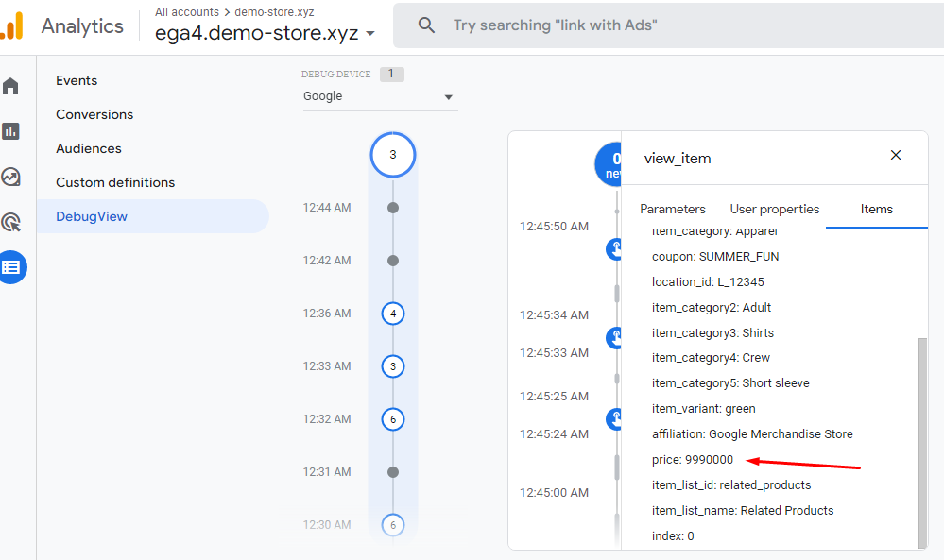Focus the search field

tap(668, 25)
